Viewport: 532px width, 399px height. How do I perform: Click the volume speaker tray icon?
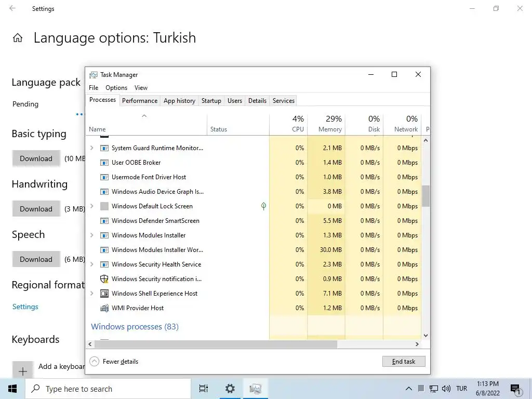446,389
